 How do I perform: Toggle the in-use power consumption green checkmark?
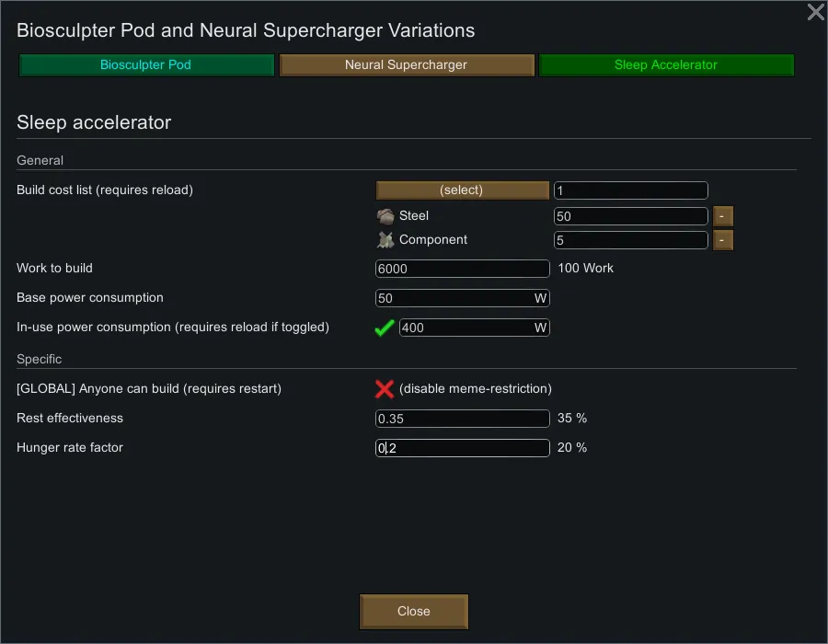[x=385, y=328]
